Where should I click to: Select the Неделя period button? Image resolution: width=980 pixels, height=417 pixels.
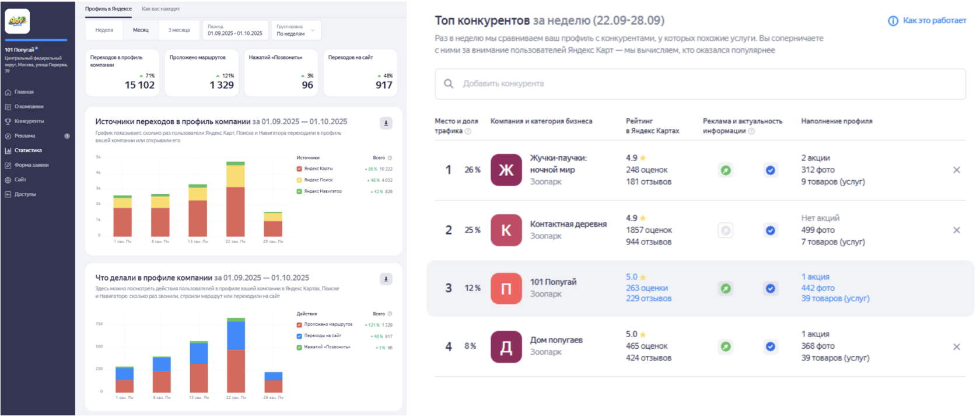click(104, 30)
